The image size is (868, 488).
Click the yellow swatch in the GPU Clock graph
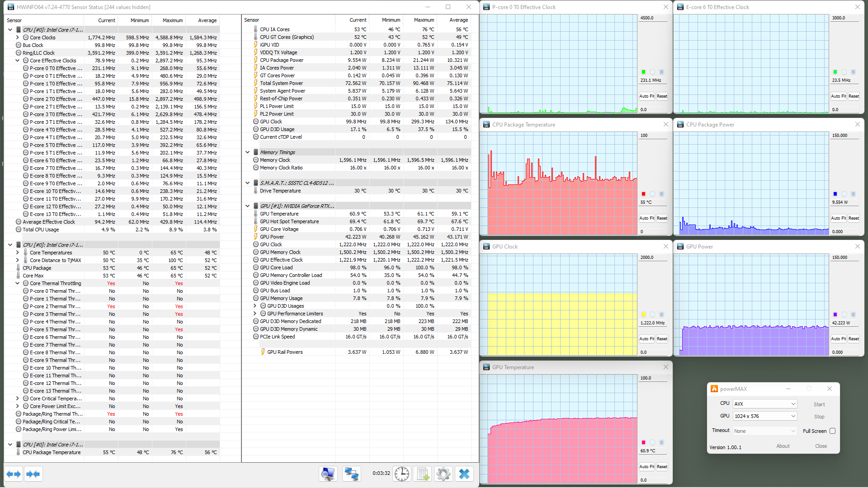(x=643, y=314)
